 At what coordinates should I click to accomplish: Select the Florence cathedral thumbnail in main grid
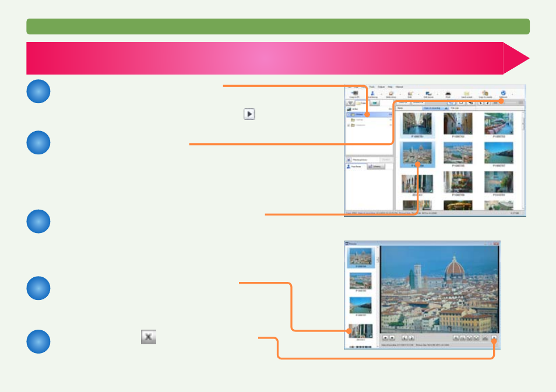[417, 153]
